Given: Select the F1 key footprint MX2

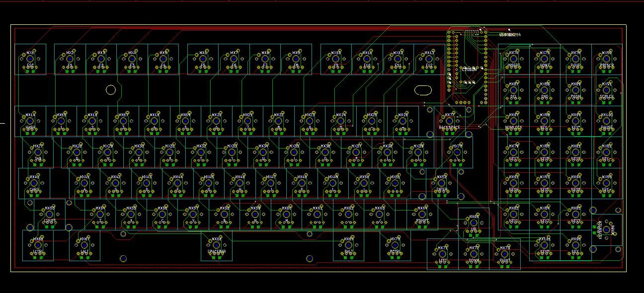Looking at the screenshot, I should coord(70,59).
